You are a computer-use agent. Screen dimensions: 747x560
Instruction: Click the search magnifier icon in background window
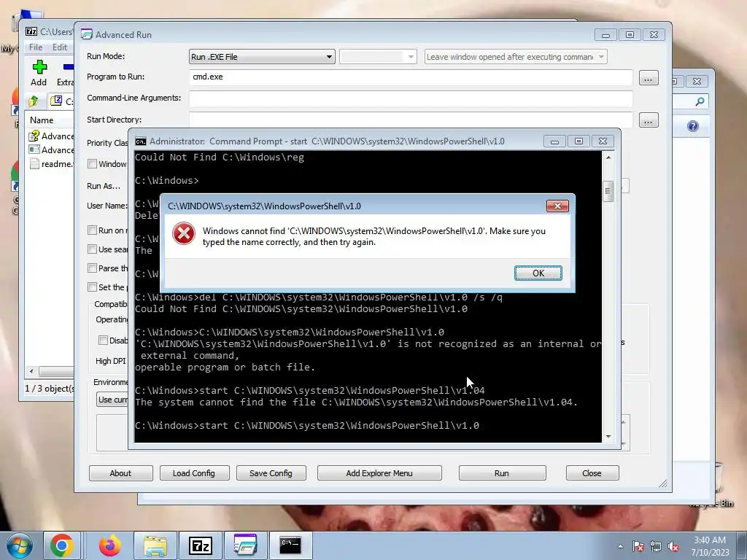click(700, 101)
